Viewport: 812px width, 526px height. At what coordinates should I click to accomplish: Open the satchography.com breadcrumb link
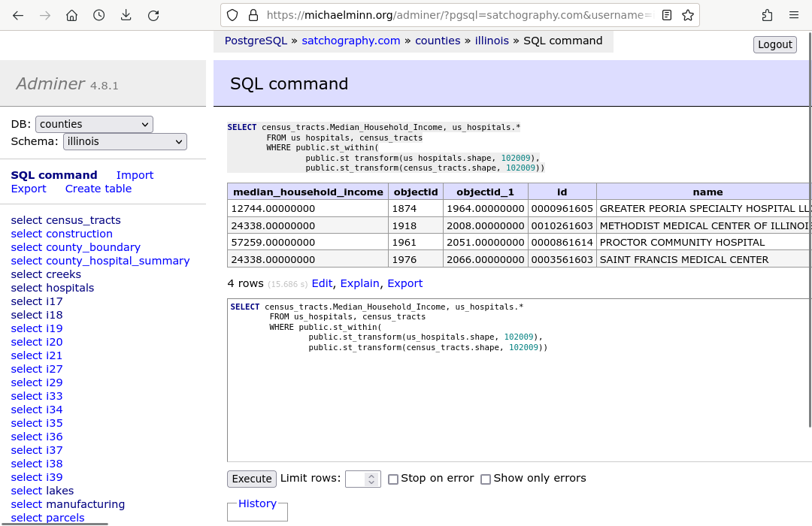coord(351,41)
